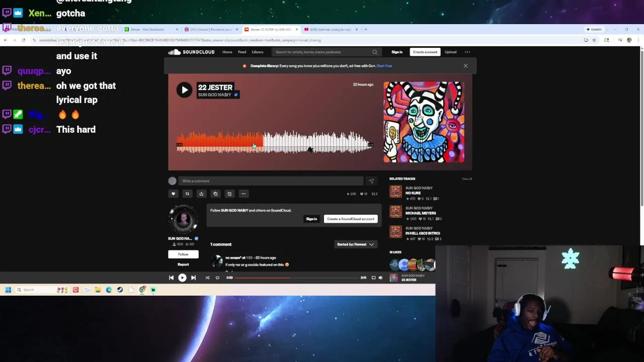Repost the track using the repost icon
The image size is (644, 362).
click(x=187, y=194)
